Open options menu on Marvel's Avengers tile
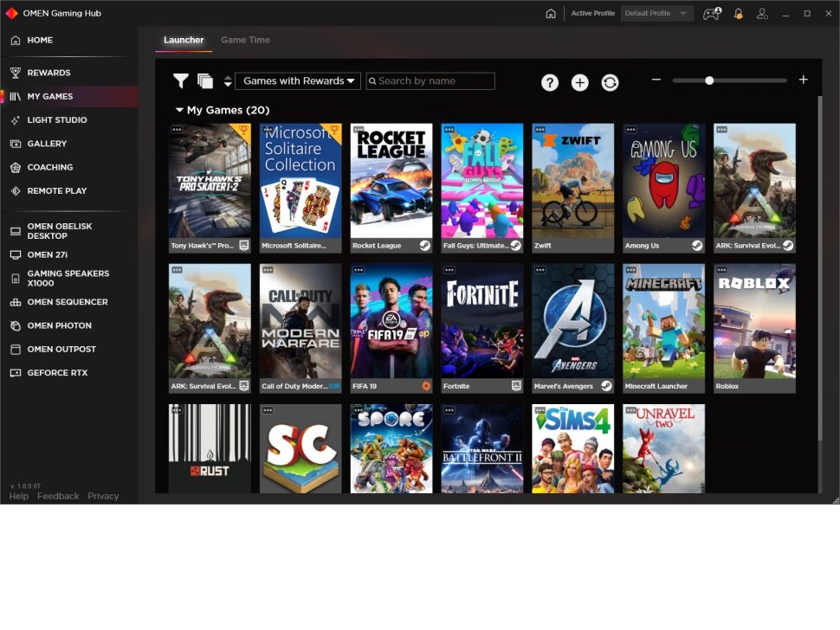Viewport: 840px width, 630px height. click(540, 270)
